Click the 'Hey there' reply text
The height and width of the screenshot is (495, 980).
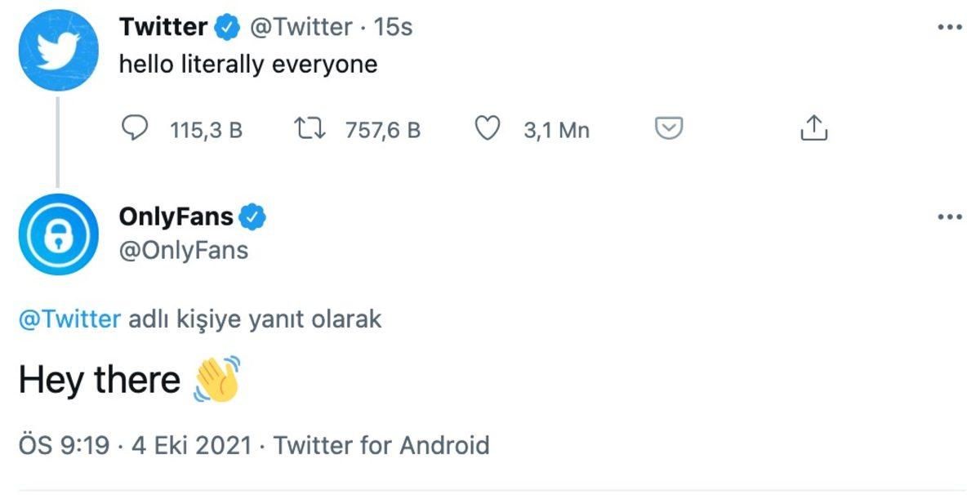tap(100, 377)
